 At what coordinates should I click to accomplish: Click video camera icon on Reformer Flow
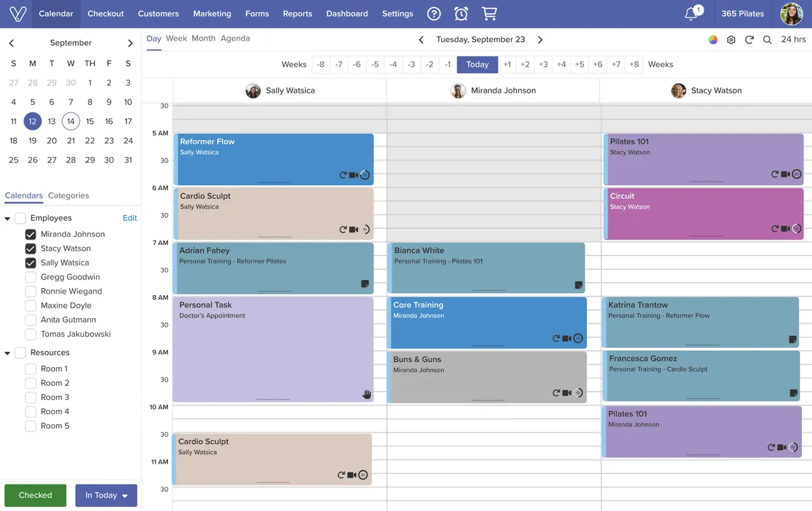(x=353, y=175)
